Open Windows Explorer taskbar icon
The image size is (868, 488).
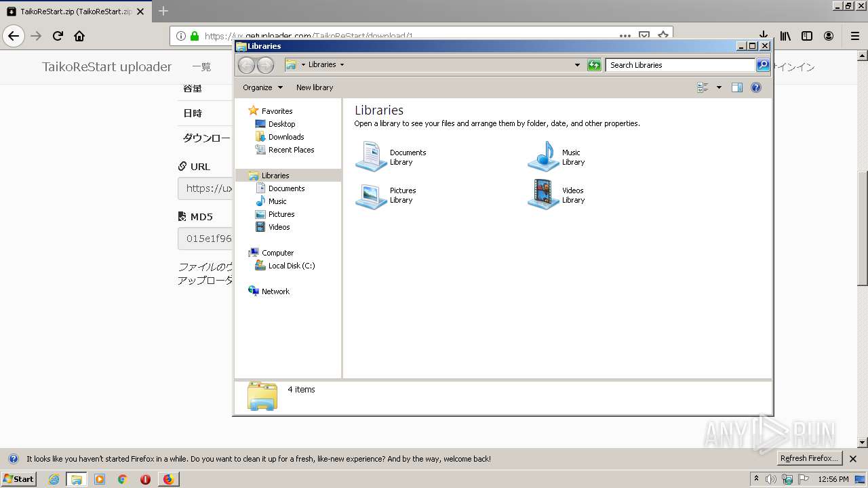pos(77,479)
